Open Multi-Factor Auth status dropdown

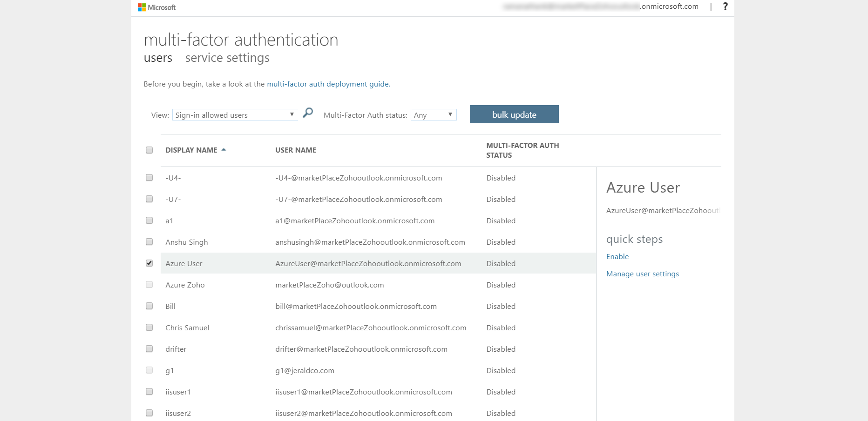(x=433, y=115)
